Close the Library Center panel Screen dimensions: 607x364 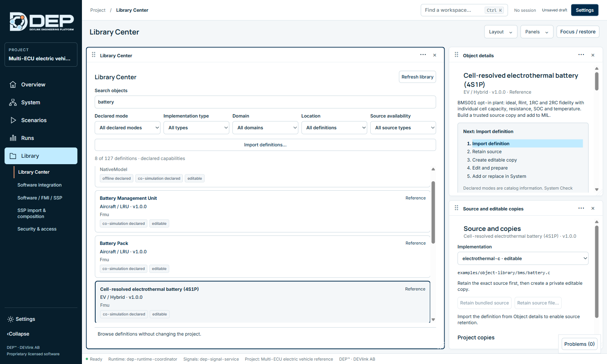[x=435, y=55]
